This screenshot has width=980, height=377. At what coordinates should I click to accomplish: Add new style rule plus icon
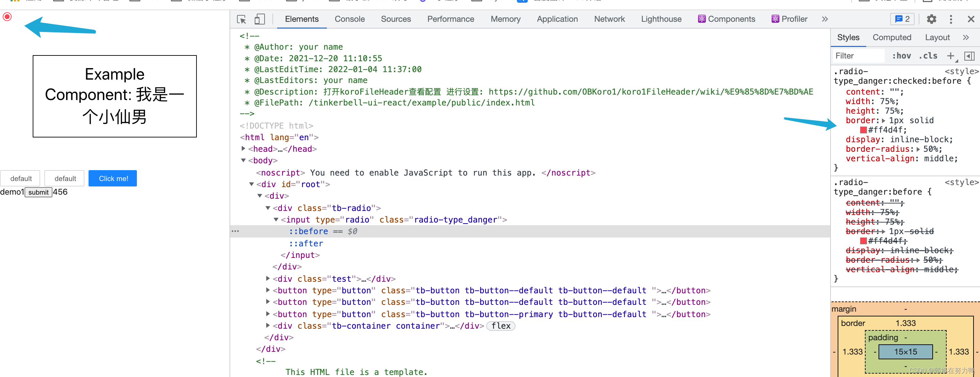950,56
